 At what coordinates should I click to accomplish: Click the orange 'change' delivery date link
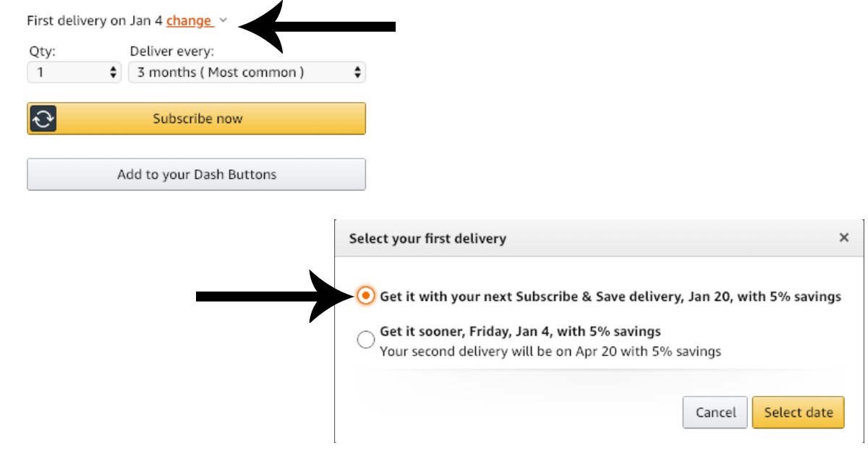tap(189, 21)
